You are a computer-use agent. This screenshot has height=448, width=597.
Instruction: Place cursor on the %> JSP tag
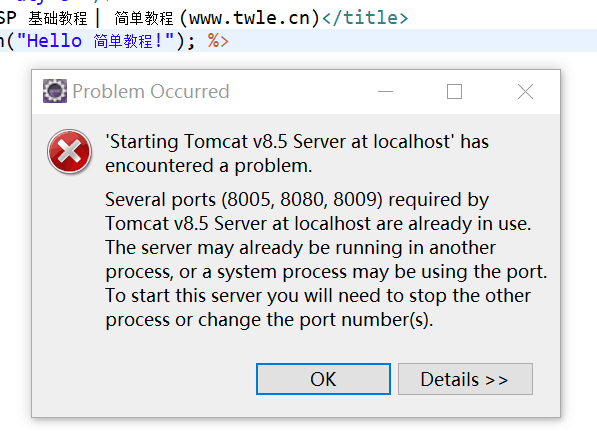coord(218,41)
